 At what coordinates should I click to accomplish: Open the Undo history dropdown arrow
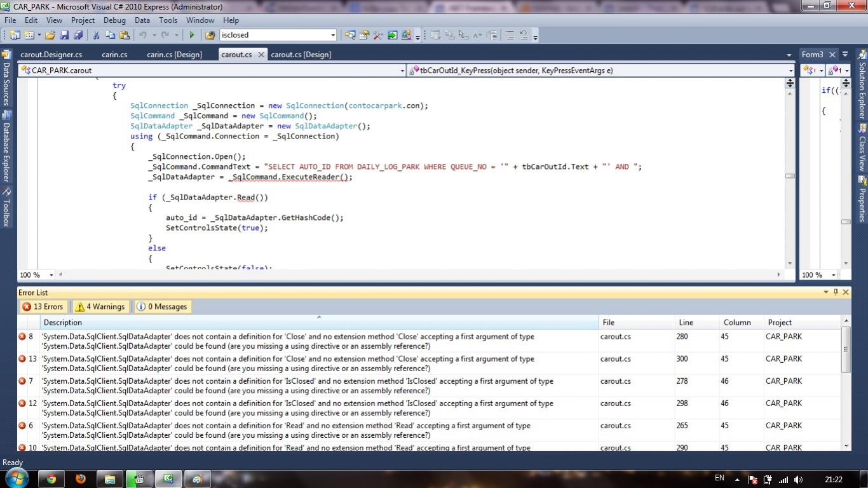(154, 35)
